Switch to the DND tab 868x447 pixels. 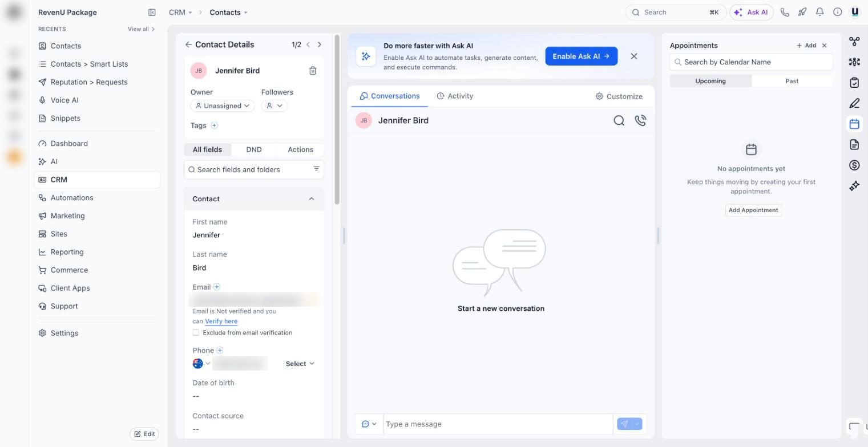254,149
